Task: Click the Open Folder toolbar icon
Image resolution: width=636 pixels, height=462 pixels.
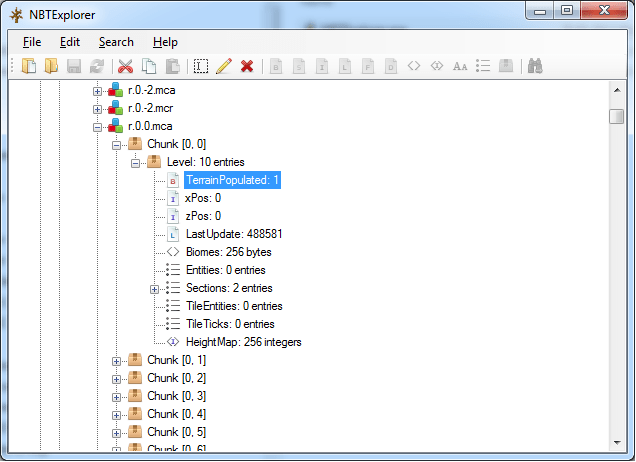Action: coord(51,66)
